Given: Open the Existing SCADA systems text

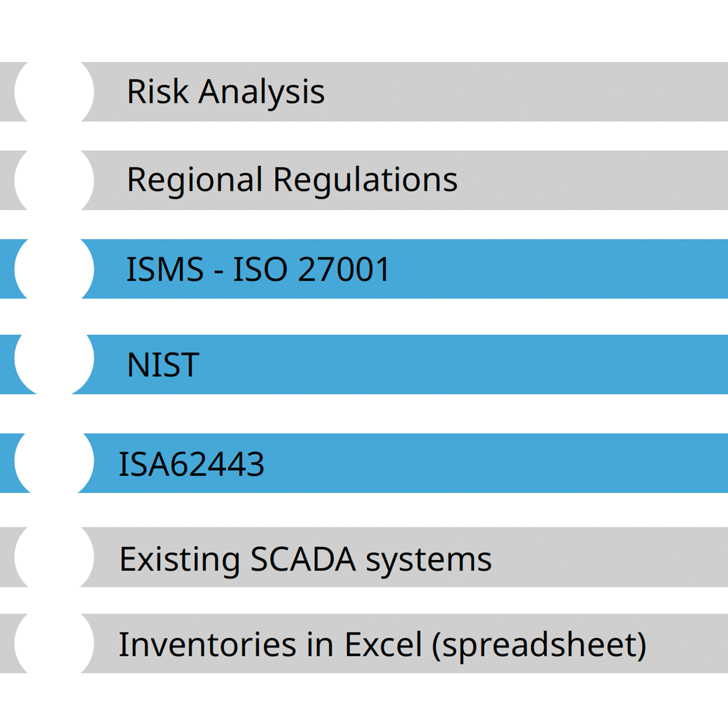Looking at the screenshot, I should tap(305, 559).
